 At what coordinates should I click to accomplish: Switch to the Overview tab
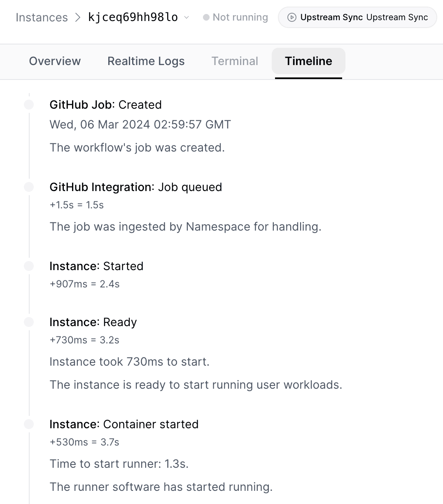tap(55, 61)
